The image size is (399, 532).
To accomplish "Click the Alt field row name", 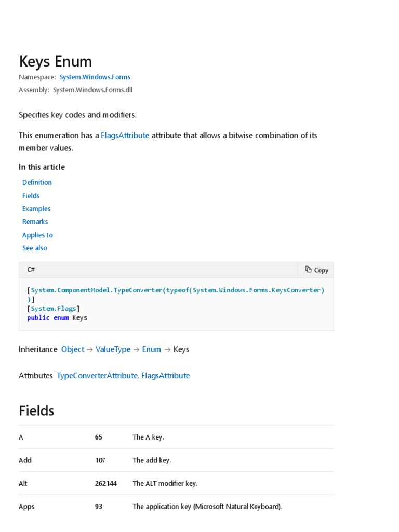I will pyautogui.click(x=23, y=483).
